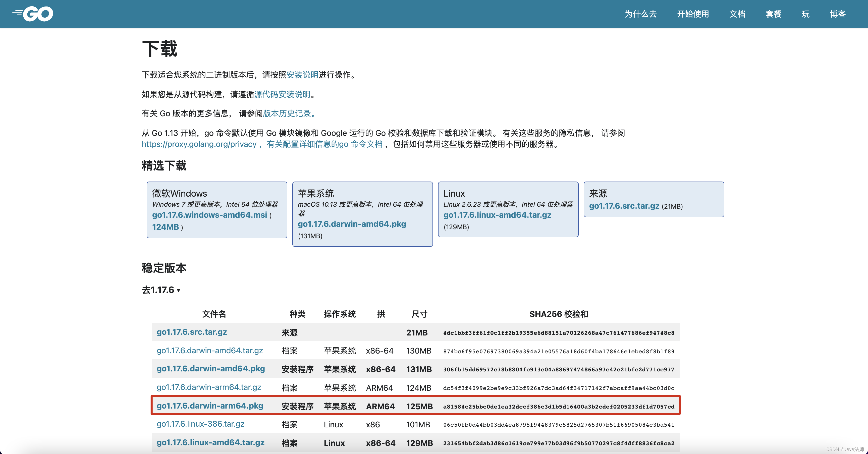Open the 为什么去 nav menu item
This screenshot has height=454, width=868.
(x=640, y=14)
